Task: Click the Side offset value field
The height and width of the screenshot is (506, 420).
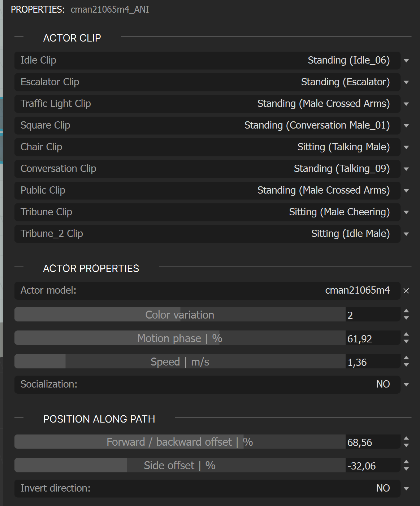Action: (373, 466)
